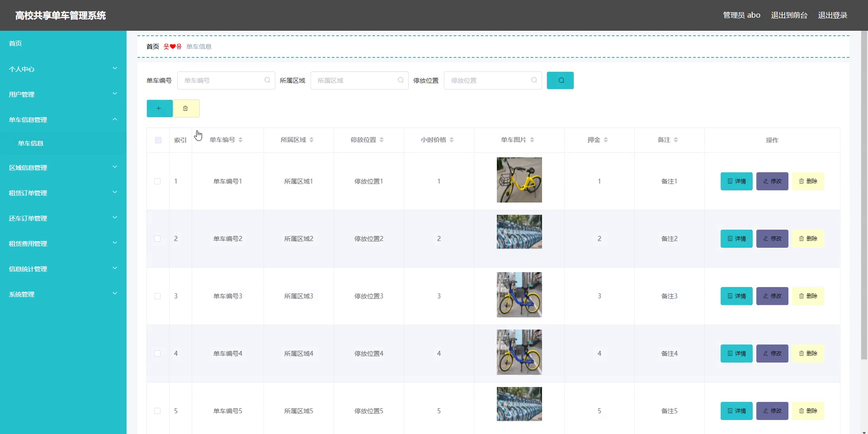Click 退出登录 link
Viewport: 868px width, 434px height.
[x=832, y=15]
